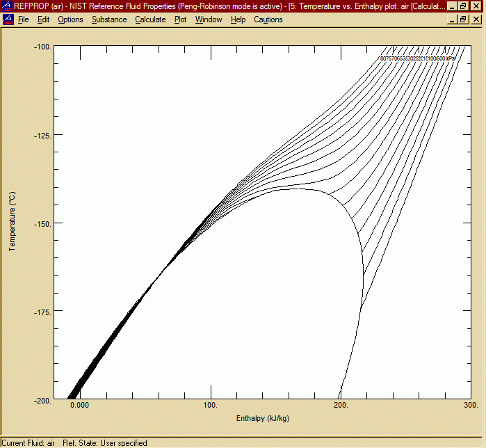
Task: Open the File menu
Action: [23, 19]
